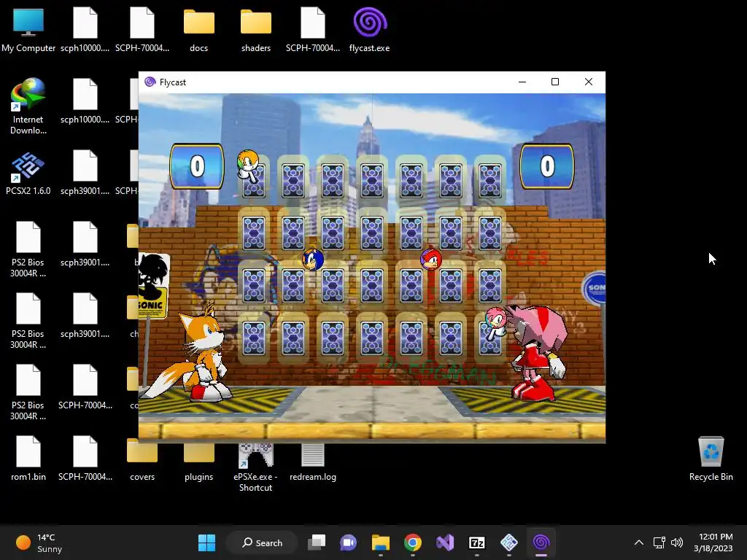Image resolution: width=747 pixels, height=560 pixels.
Task: Open Visual Studio from taskbar
Action: pos(445,542)
